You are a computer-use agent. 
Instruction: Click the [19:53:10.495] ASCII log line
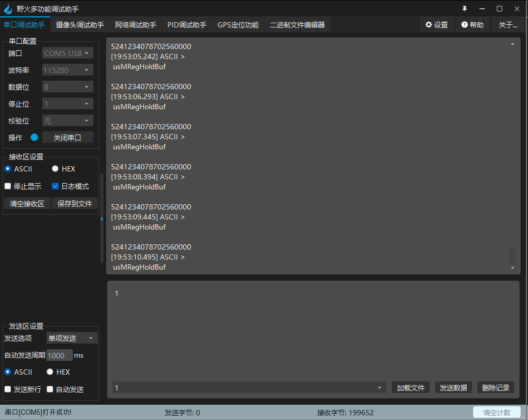pyautogui.click(x=148, y=257)
